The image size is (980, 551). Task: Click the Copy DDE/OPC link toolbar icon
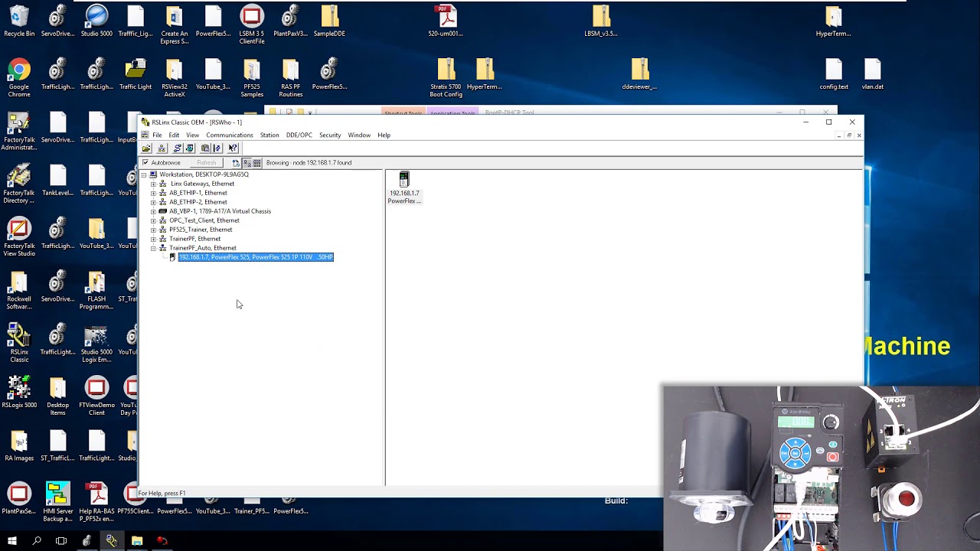[x=217, y=148]
